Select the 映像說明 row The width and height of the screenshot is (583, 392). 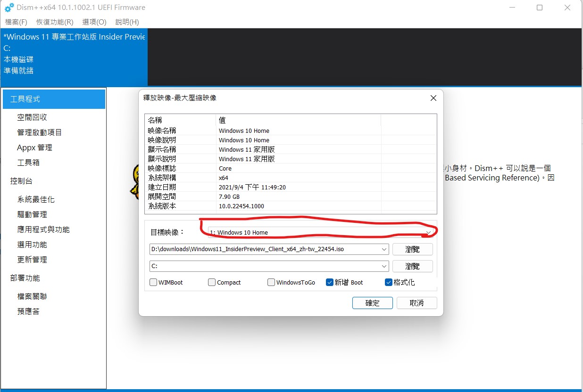(x=291, y=140)
